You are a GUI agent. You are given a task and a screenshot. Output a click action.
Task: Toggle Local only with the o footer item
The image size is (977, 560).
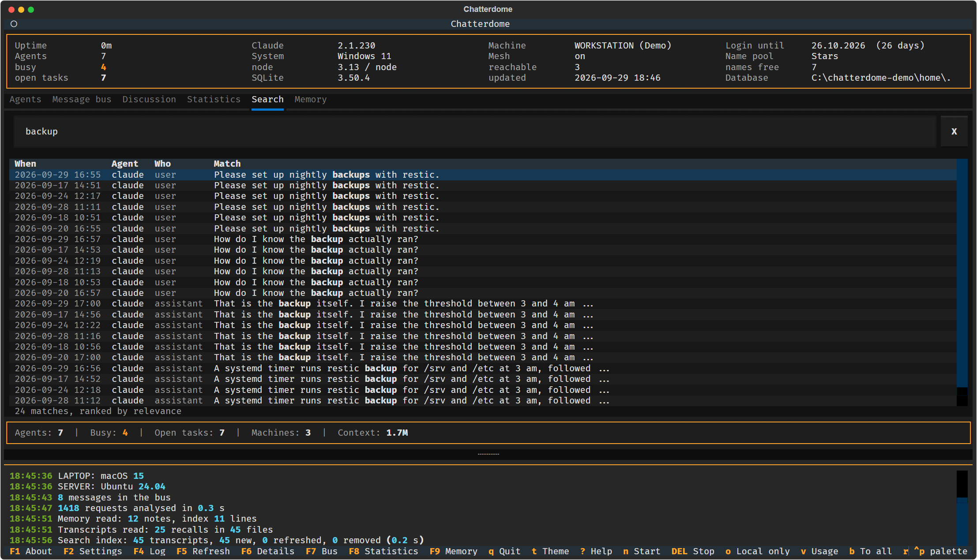(x=757, y=552)
